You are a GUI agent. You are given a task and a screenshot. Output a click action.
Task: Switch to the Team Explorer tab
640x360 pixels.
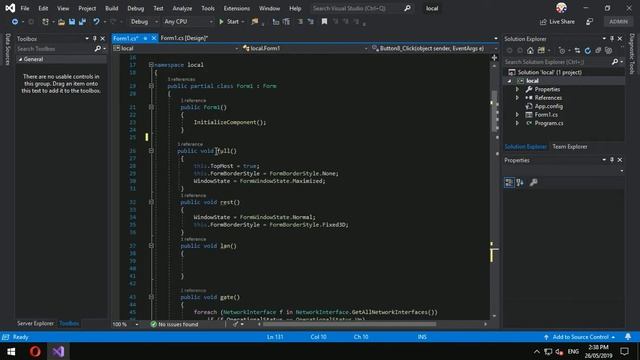click(x=570, y=147)
